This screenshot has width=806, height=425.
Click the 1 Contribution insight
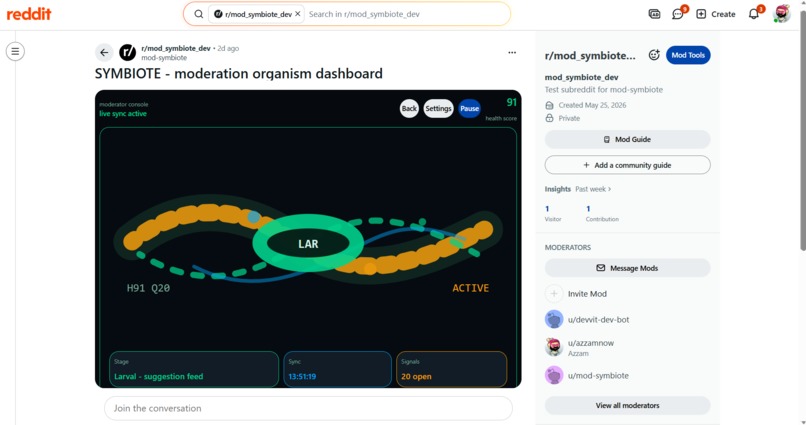tap(602, 213)
